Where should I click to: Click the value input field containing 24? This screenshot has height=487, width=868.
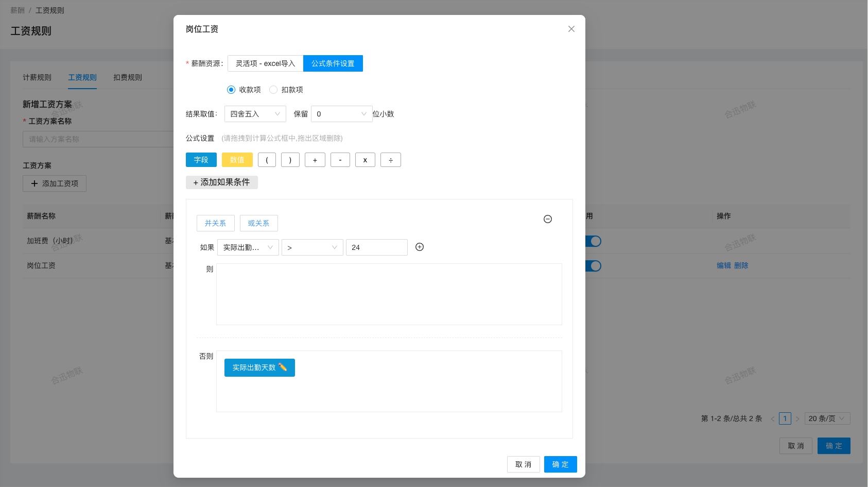[376, 247]
